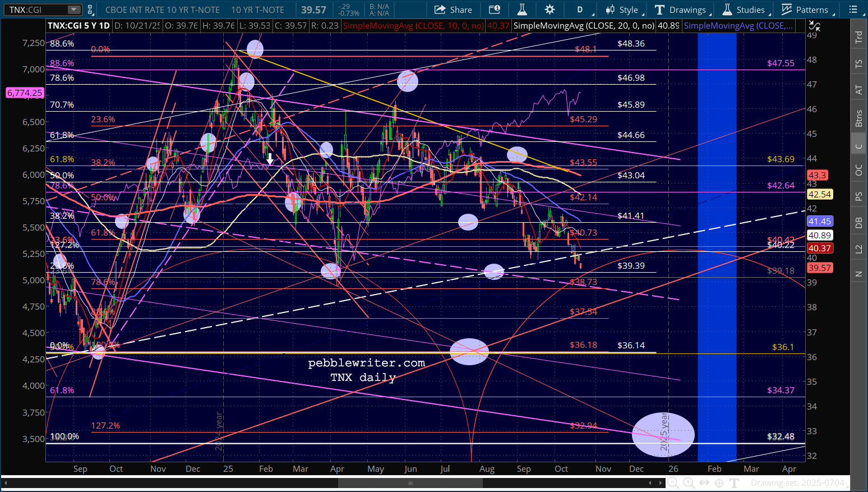Click the crossed-lines icon above the price axis
868x492 pixels.
814,26
